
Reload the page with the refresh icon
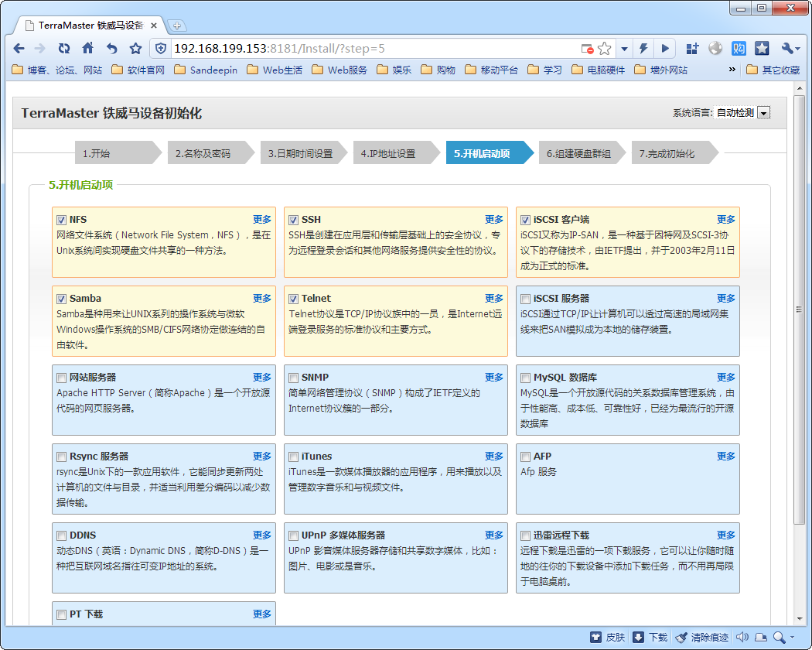pos(64,49)
